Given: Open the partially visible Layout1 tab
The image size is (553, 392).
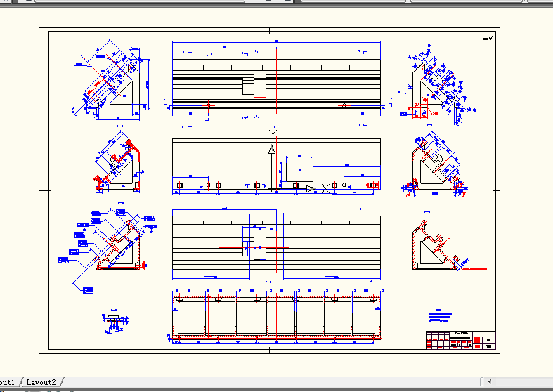Looking at the screenshot, I should [x=8, y=382].
